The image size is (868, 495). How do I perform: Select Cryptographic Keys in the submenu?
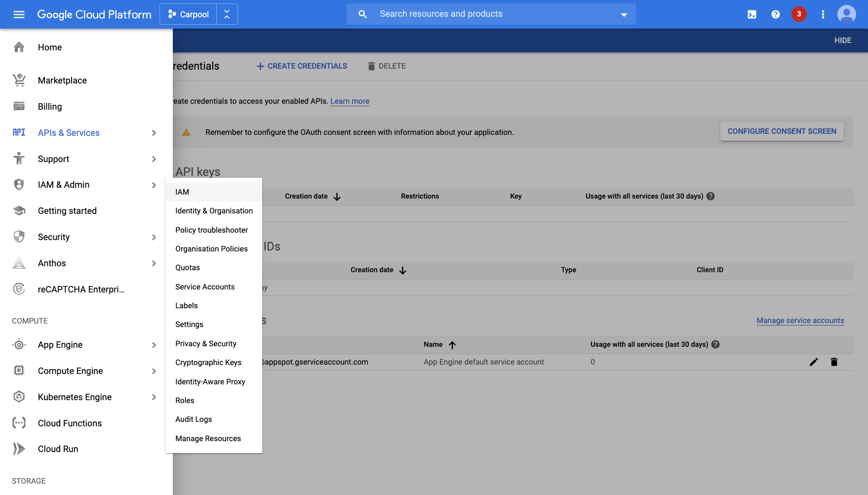pos(208,362)
